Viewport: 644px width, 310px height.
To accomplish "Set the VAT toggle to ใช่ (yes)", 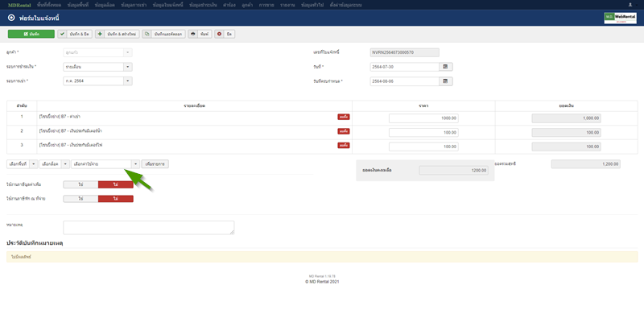I will click(81, 184).
